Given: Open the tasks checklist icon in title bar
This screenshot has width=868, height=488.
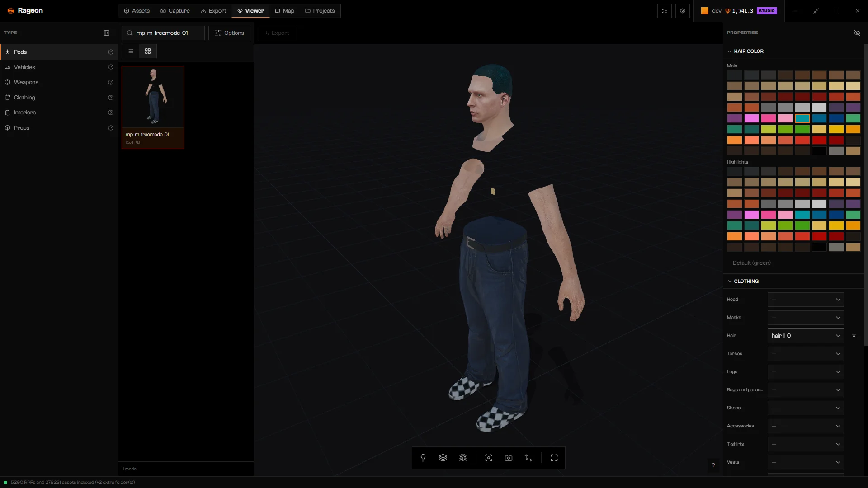Looking at the screenshot, I should [x=665, y=11].
